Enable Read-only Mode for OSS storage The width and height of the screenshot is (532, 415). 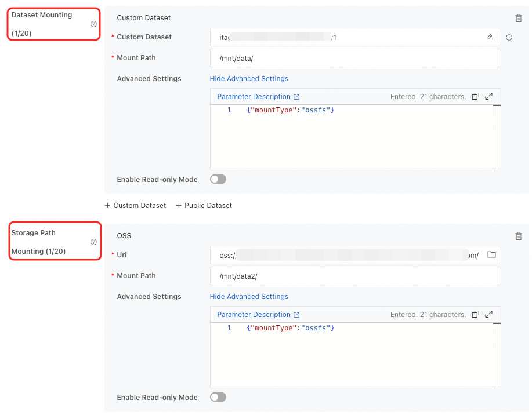[218, 398]
